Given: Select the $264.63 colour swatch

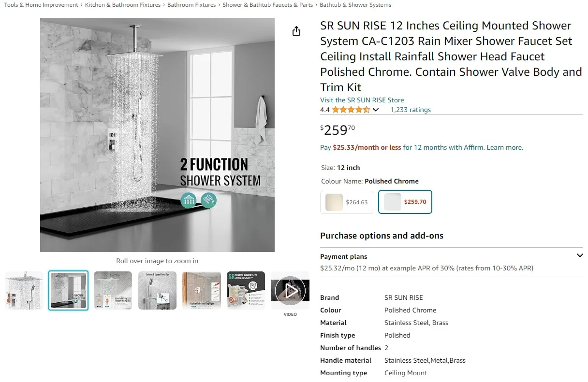Looking at the screenshot, I should [346, 202].
